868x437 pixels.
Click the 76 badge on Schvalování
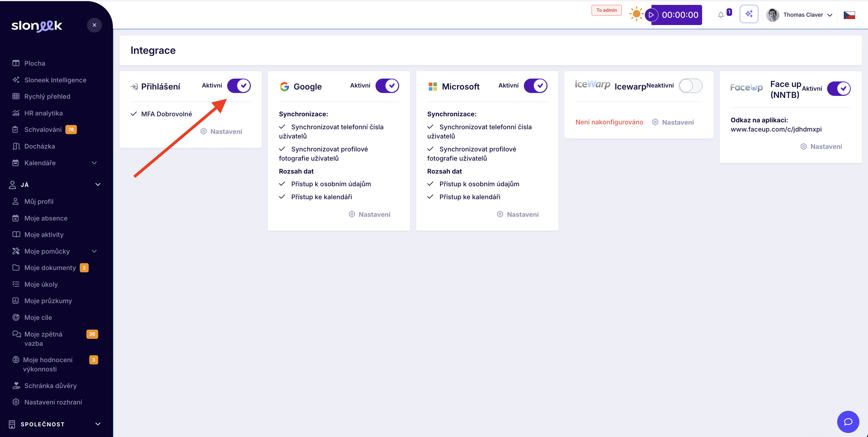[x=71, y=129]
